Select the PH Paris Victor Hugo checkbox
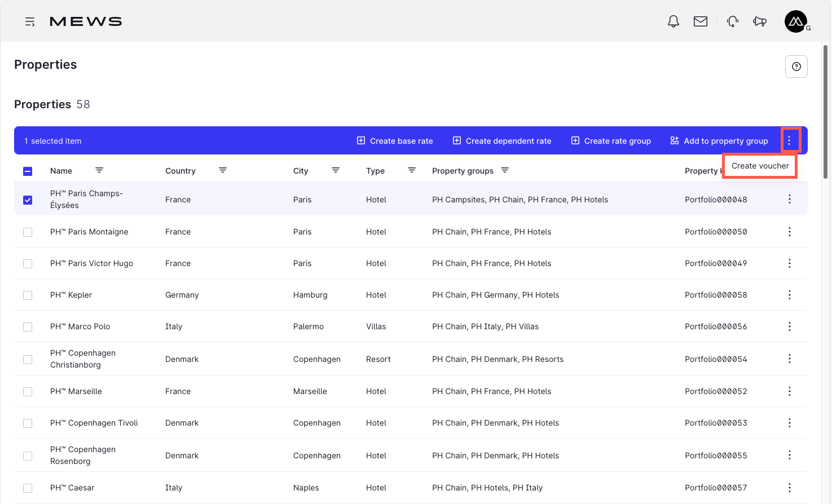832x504 pixels. tap(28, 264)
